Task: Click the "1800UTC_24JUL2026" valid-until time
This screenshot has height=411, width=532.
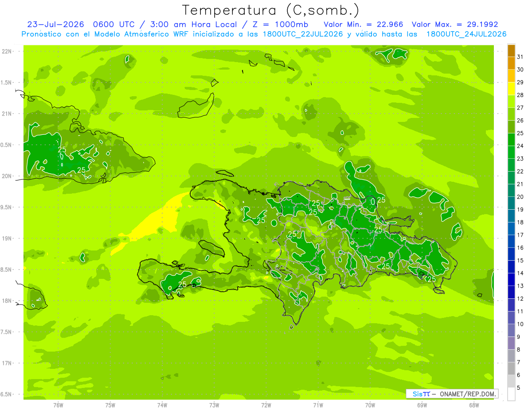Action: click(x=466, y=34)
